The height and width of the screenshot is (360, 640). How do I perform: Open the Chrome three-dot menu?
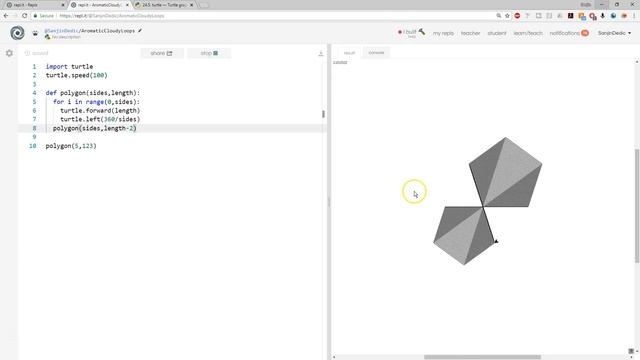(635, 16)
